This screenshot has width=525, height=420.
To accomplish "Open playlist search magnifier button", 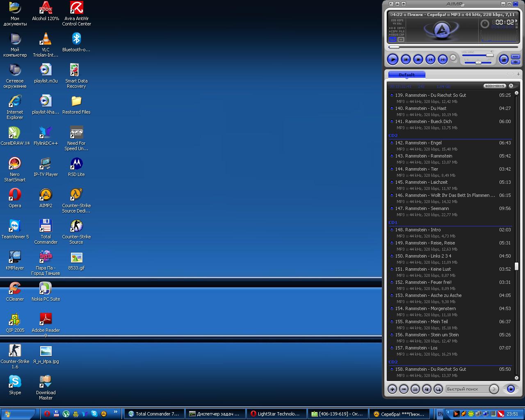I will coord(438,389).
